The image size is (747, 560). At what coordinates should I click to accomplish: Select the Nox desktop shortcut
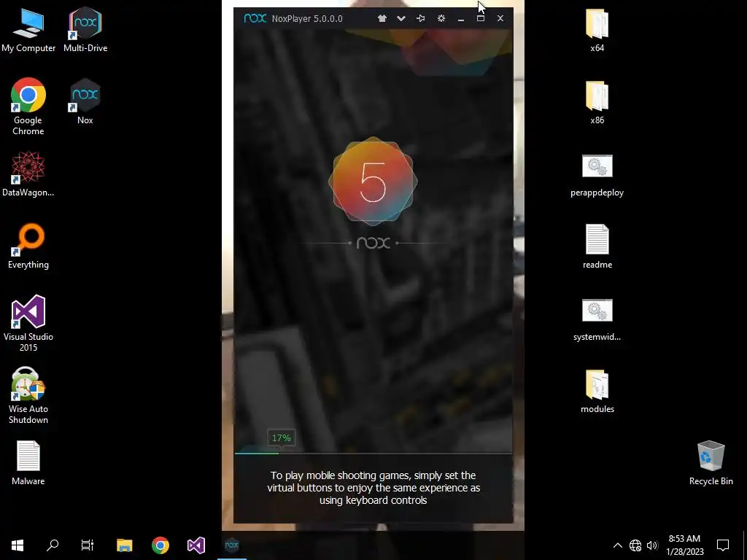[85, 102]
